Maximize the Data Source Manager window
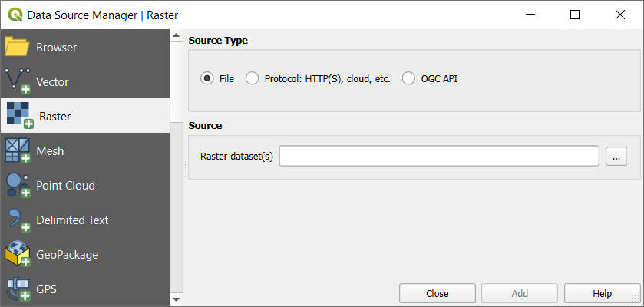The height and width of the screenshot is (307, 644). coord(575,15)
